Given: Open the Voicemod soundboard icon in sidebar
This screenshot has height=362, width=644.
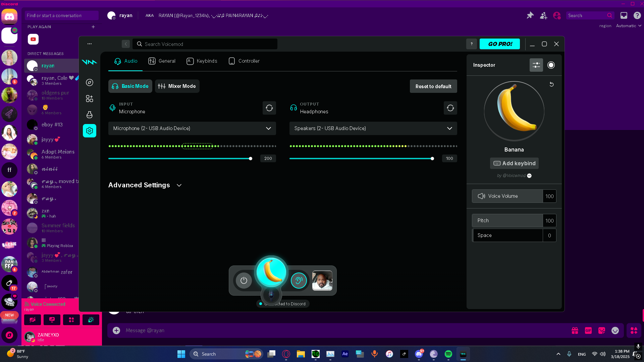Looking at the screenshot, I should pyautogui.click(x=89, y=99).
